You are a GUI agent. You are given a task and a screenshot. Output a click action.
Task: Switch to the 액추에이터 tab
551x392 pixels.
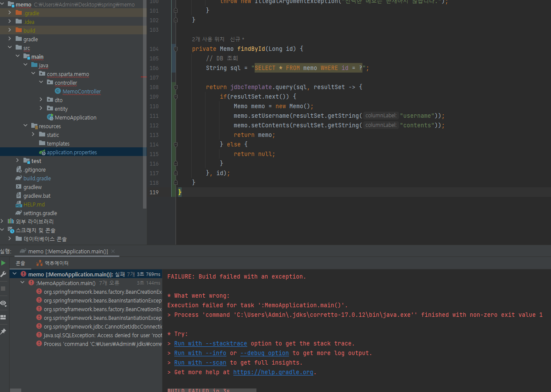53,263
